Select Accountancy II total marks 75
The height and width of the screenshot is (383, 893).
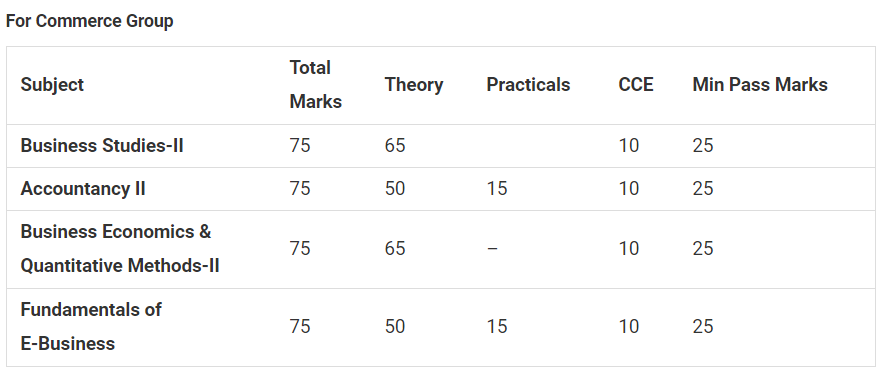click(300, 189)
